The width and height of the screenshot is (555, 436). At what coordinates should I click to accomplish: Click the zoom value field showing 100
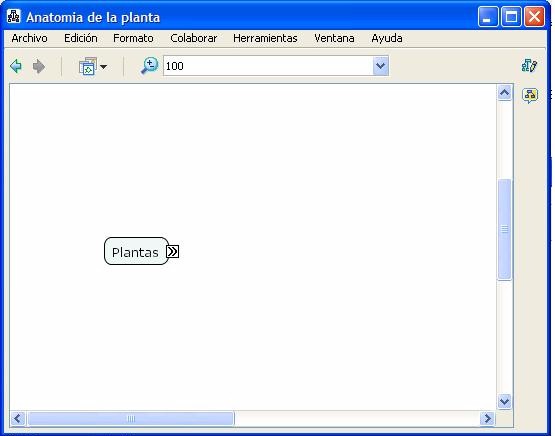pyautogui.click(x=268, y=66)
